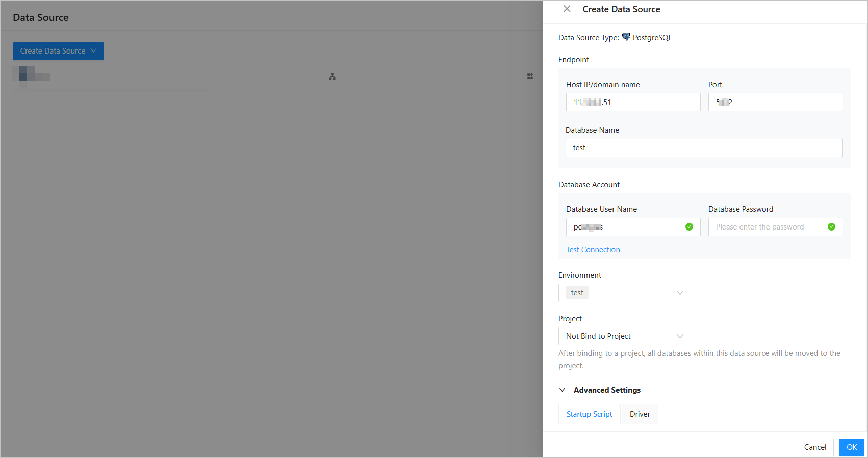The height and width of the screenshot is (458, 868).
Task: Switch to the Driver tab
Action: click(640, 414)
